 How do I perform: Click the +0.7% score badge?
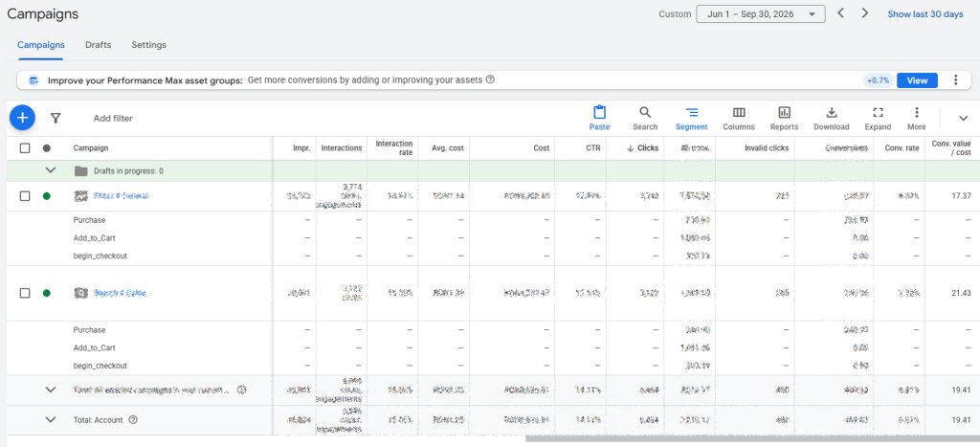(879, 80)
